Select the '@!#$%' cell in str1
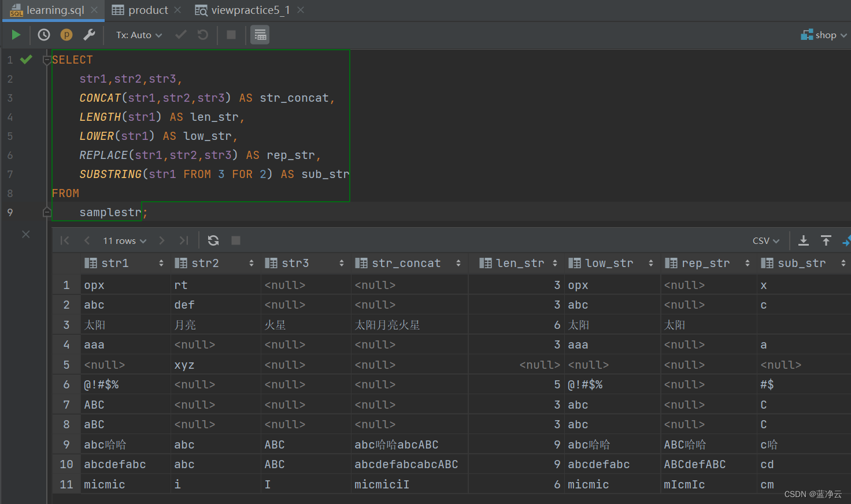 click(x=125, y=384)
